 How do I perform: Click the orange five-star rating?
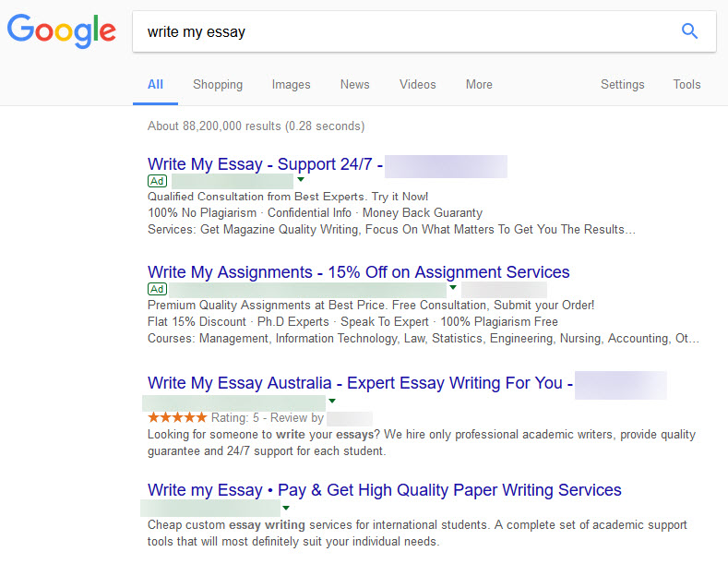(177, 417)
